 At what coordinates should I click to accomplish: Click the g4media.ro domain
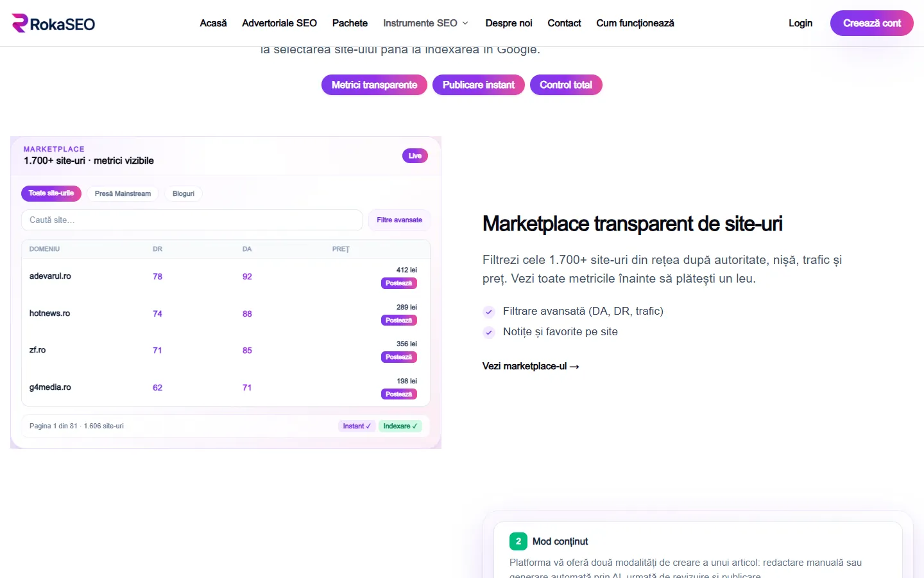50,387
